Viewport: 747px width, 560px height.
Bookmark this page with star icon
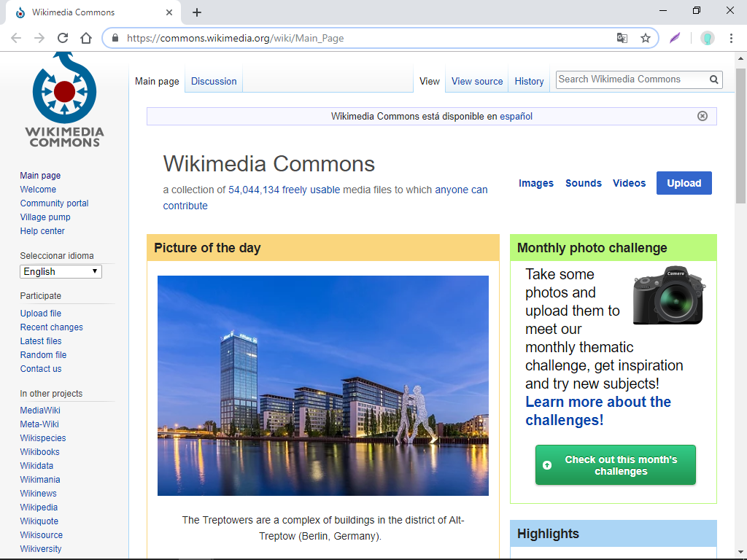point(645,38)
